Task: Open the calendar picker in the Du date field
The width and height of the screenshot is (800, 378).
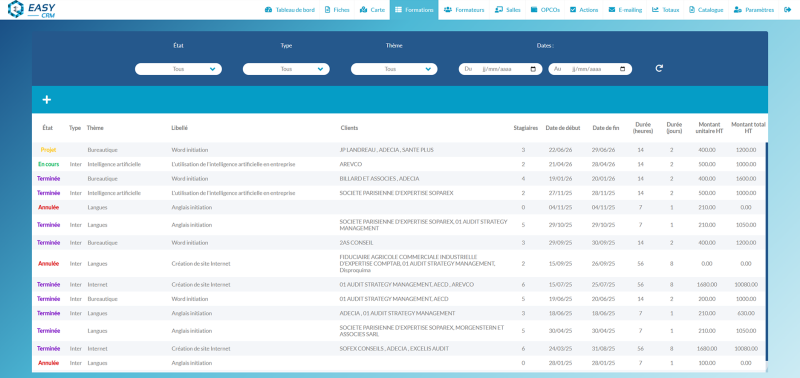Action: pos(533,69)
